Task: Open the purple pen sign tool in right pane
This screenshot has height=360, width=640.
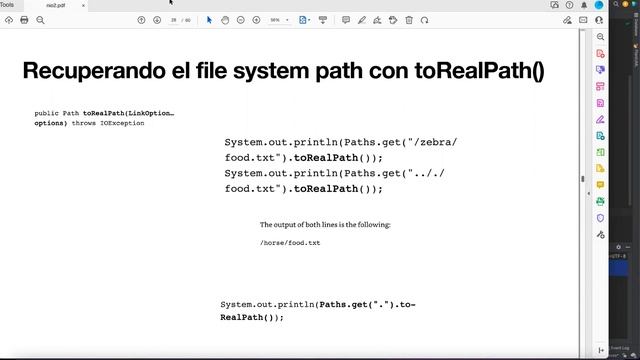Action: [600, 119]
